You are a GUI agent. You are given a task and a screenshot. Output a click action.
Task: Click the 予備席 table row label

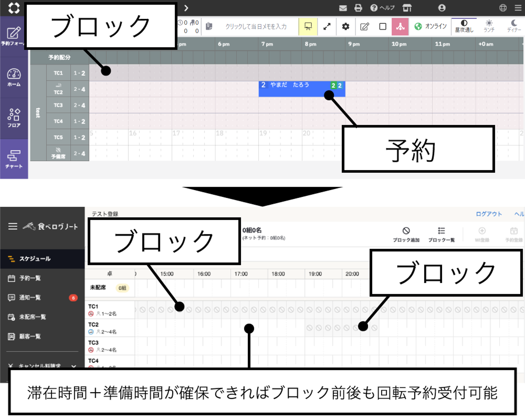click(58, 153)
